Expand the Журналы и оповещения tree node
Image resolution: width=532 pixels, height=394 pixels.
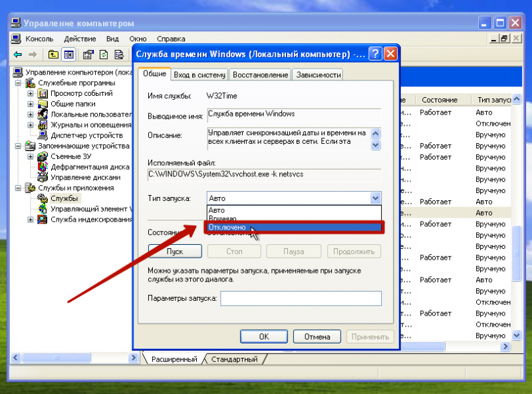[31, 125]
